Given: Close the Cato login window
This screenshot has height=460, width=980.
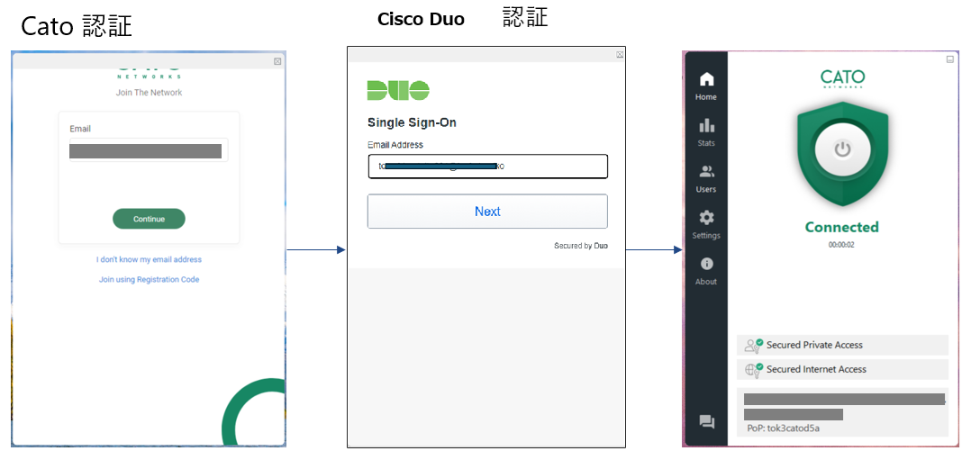Looking at the screenshot, I should coord(277,61).
